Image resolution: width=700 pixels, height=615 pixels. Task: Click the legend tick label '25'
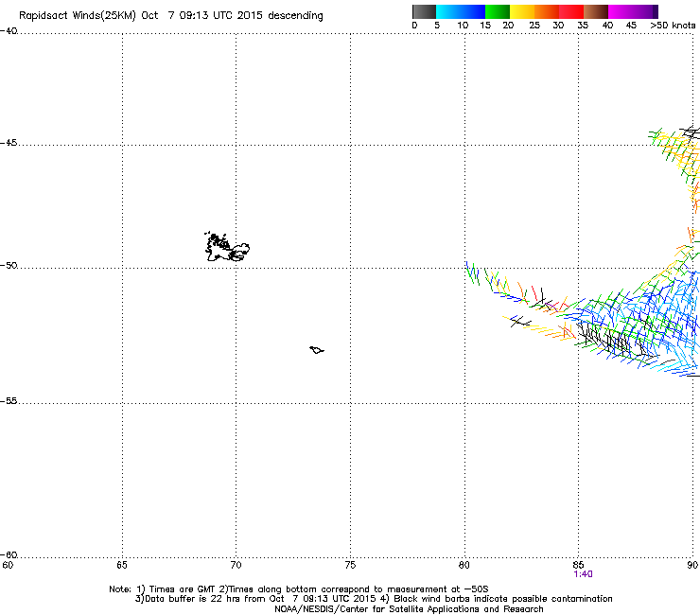[x=534, y=26]
